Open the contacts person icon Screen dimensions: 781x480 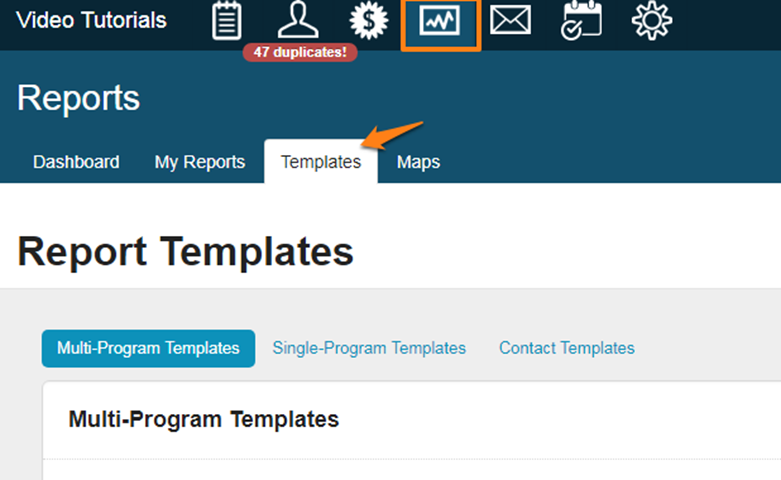[x=297, y=20]
